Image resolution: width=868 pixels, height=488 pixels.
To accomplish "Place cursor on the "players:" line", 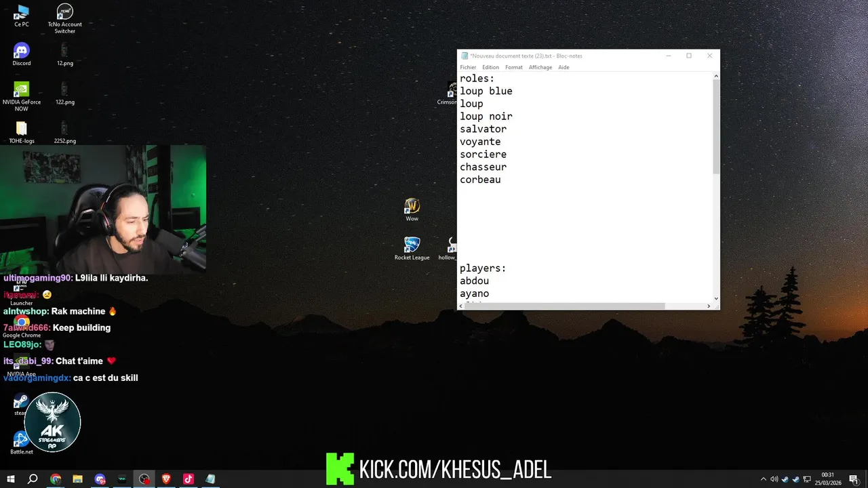I will (x=483, y=268).
